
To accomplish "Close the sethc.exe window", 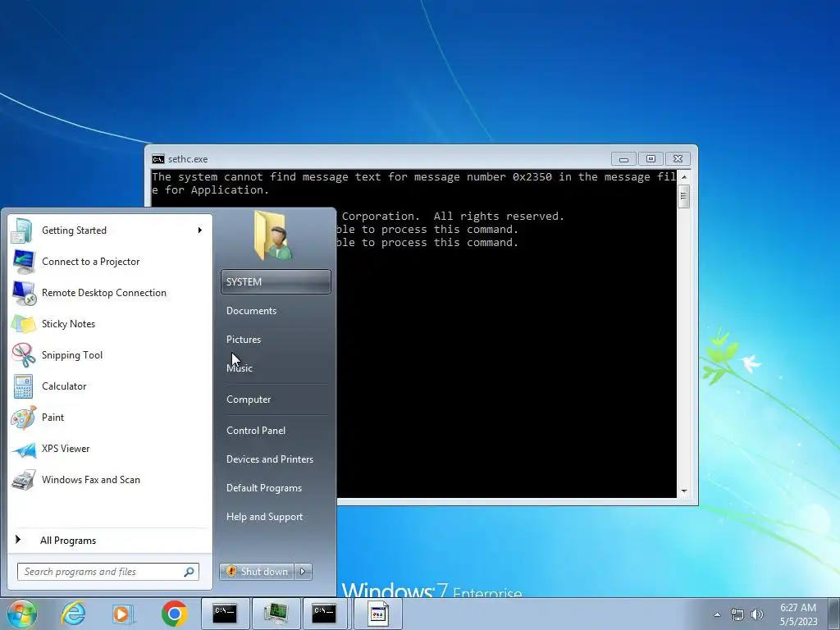I will [678, 159].
